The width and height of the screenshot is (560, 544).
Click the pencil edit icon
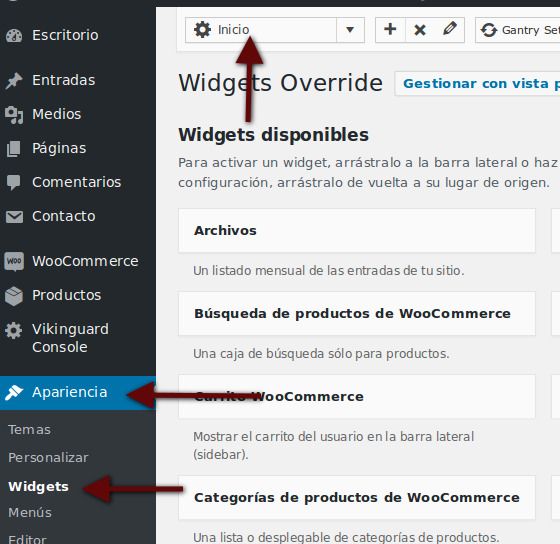coord(450,29)
